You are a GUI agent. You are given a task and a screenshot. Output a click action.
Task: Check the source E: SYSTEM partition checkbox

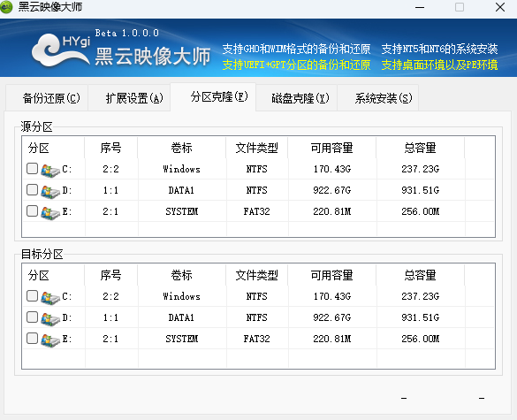pos(32,210)
